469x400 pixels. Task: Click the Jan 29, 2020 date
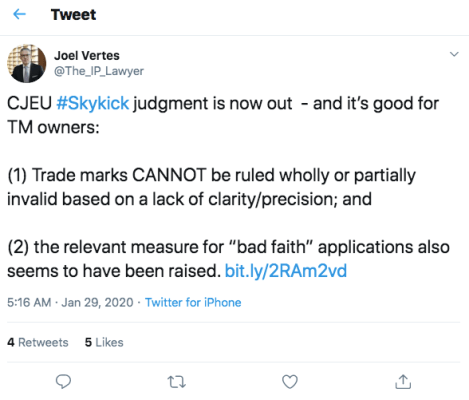[x=97, y=302]
